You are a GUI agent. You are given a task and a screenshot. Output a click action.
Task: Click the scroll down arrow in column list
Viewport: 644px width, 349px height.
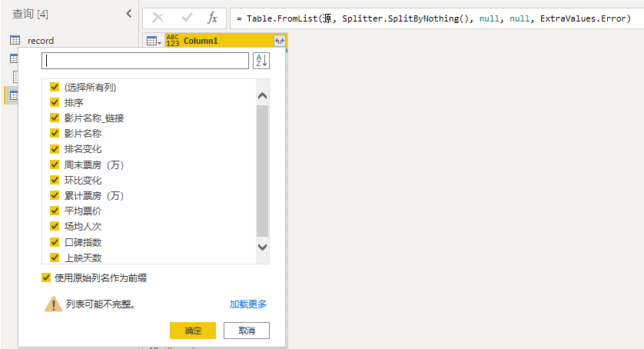(x=262, y=248)
